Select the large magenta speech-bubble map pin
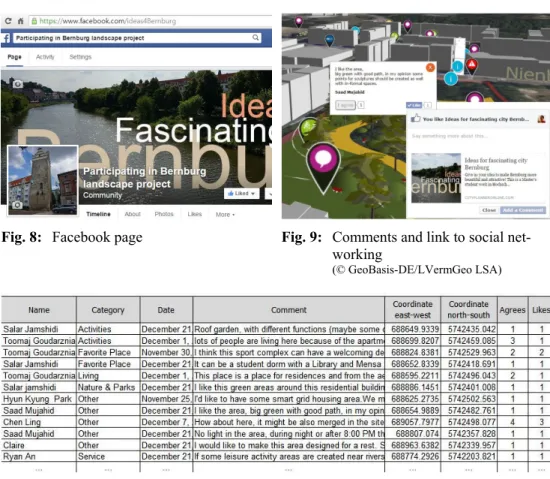 click(323, 168)
